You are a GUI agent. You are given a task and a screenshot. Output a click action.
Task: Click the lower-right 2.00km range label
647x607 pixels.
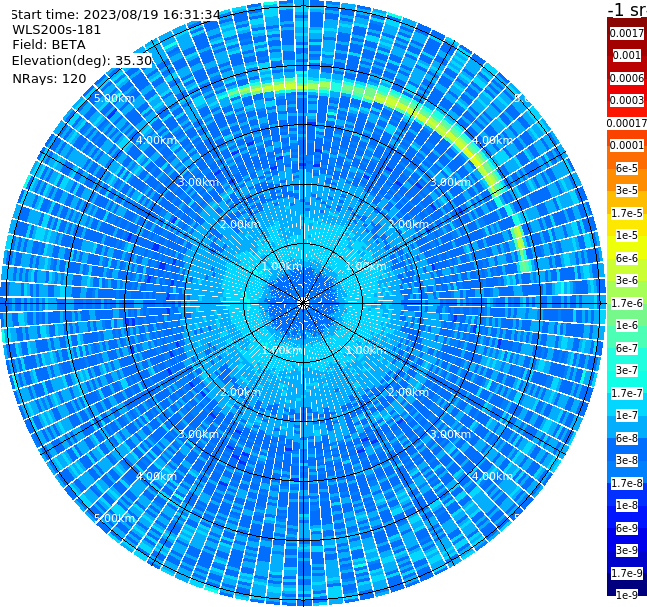[x=408, y=392]
